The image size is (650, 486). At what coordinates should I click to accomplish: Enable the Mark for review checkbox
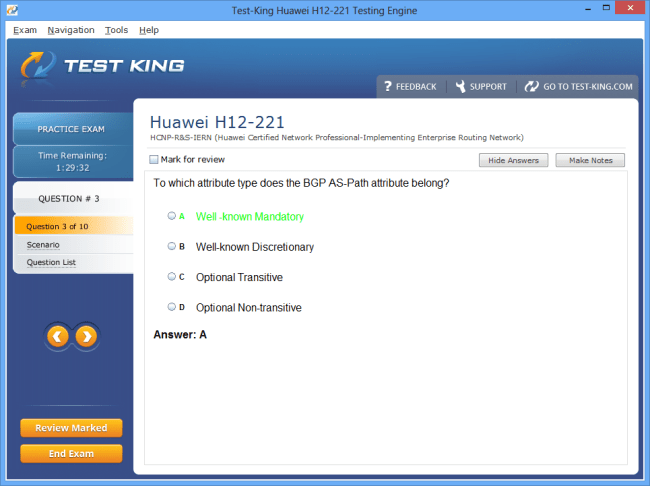click(153, 160)
